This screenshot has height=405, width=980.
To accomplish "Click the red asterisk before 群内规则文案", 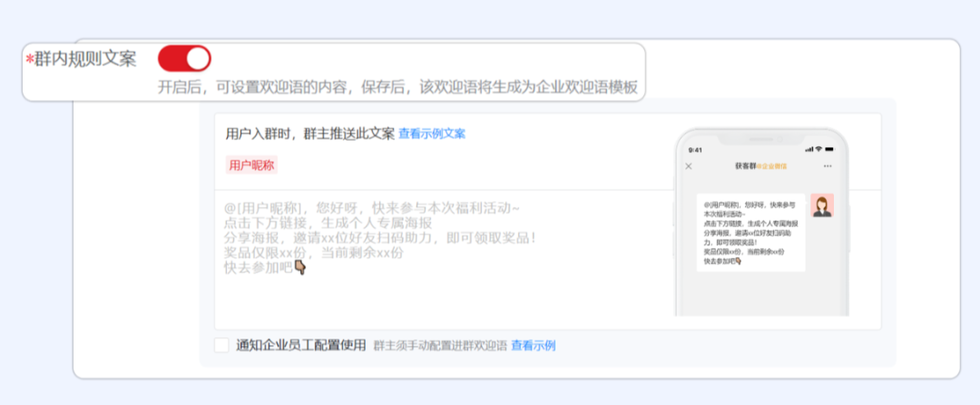I will click(x=29, y=60).
